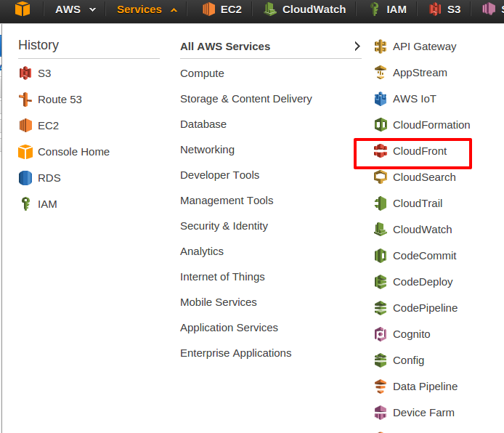Open S3 label shortcut in the top bar
504x433 pixels.
[x=454, y=9]
